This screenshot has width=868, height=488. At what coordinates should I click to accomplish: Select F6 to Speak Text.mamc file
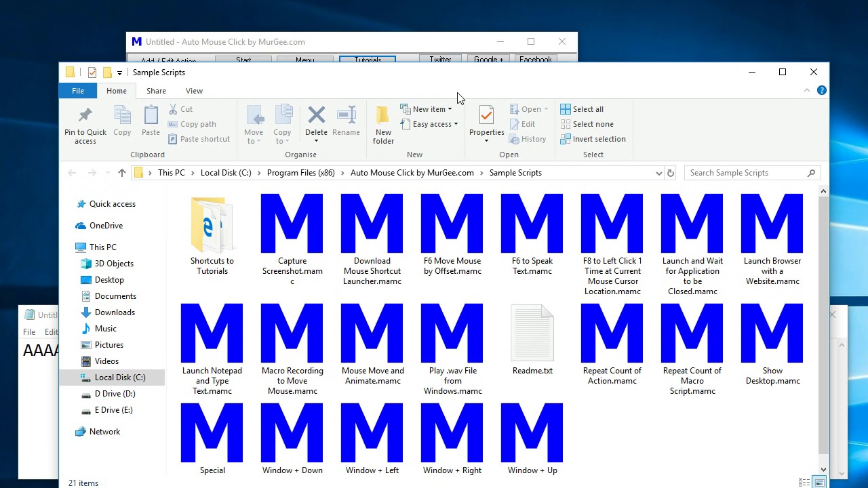tap(532, 235)
